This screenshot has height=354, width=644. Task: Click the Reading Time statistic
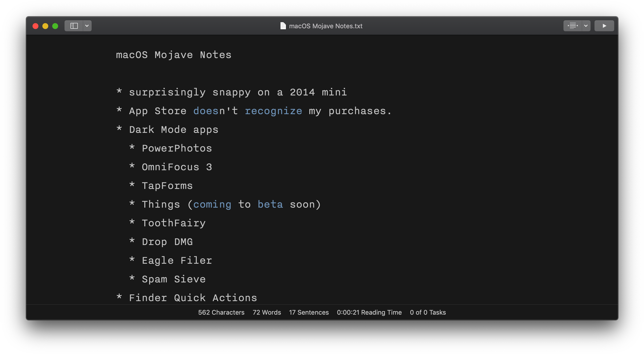pos(369,312)
